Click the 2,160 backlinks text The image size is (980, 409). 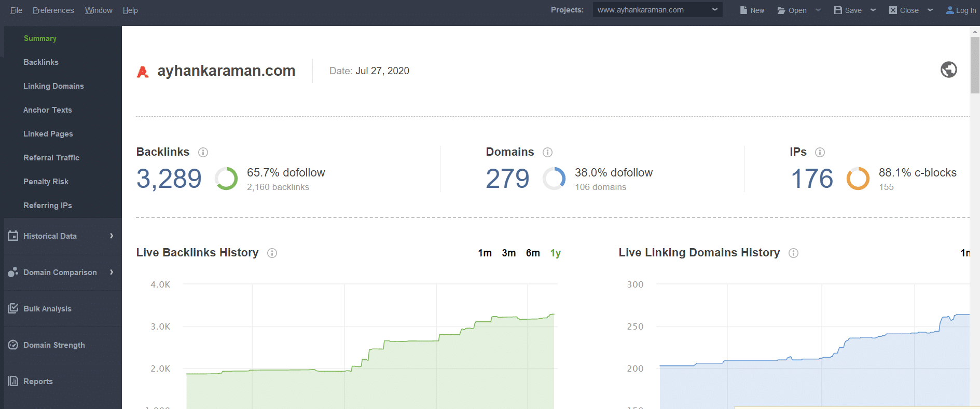[278, 187]
